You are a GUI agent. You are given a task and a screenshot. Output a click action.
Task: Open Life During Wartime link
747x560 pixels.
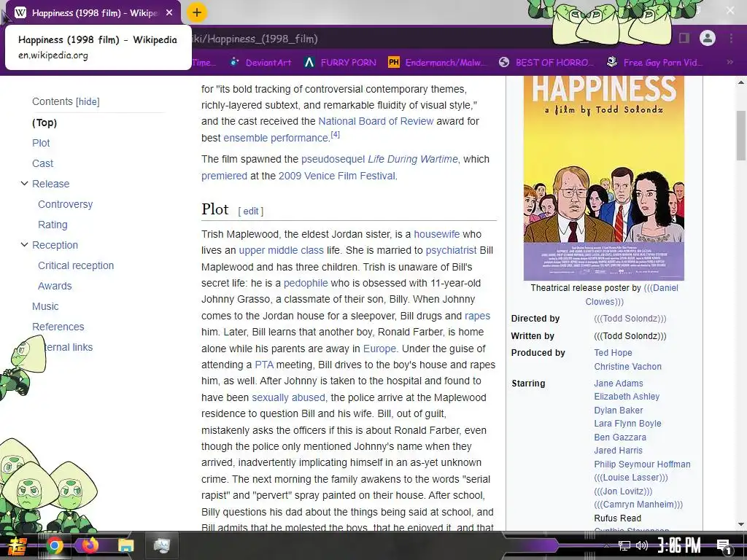413,159
